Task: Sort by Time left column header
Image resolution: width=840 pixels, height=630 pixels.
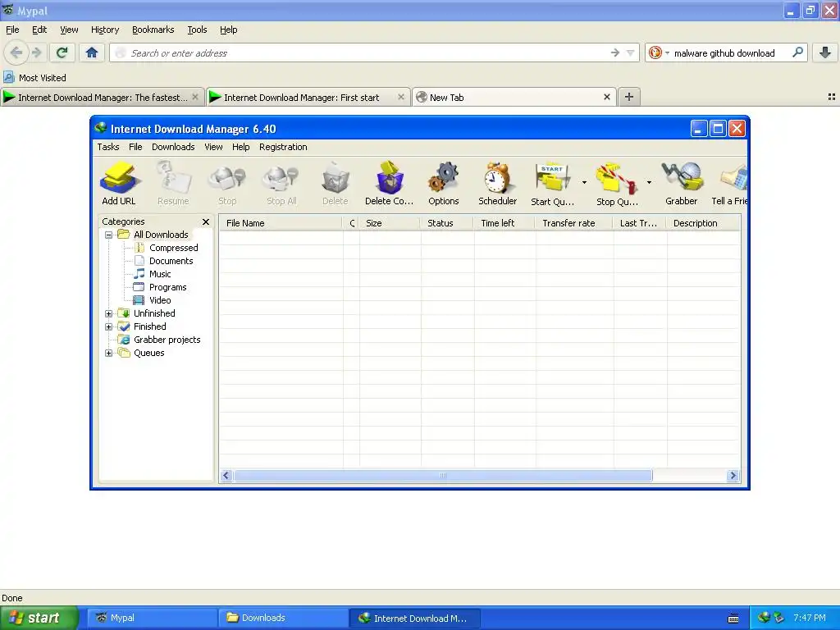Action: click(504, 223)
